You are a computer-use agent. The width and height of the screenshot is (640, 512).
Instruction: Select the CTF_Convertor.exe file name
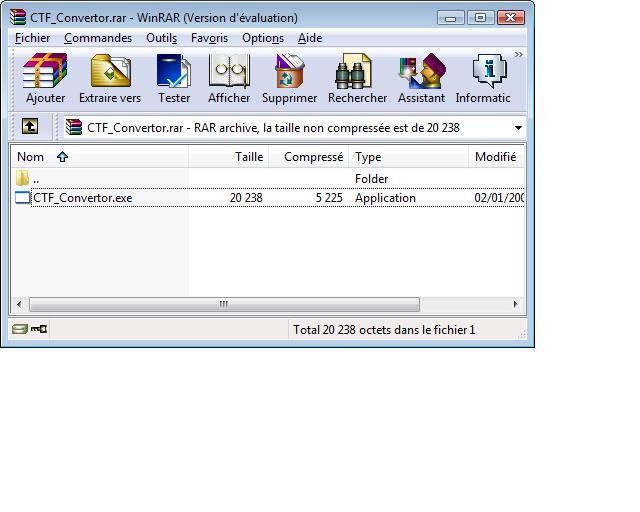(82, 198)
